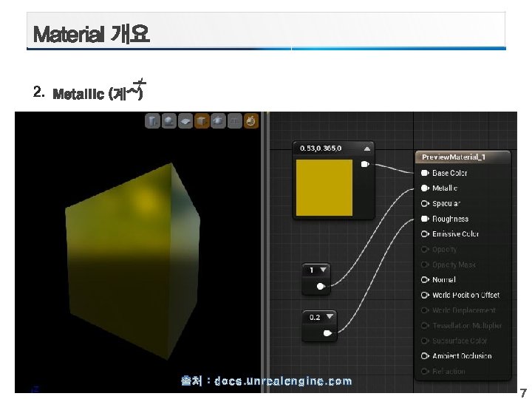The width and height of the screenshot is (532, 399).
Task: Select the constant node value 0.2
Action: point(315,317)
